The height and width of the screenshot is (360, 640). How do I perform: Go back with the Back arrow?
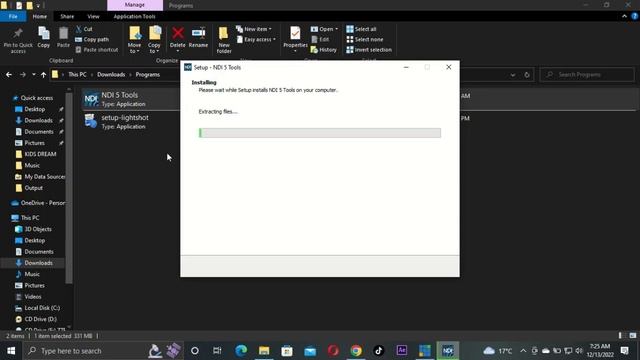[9, 75]
